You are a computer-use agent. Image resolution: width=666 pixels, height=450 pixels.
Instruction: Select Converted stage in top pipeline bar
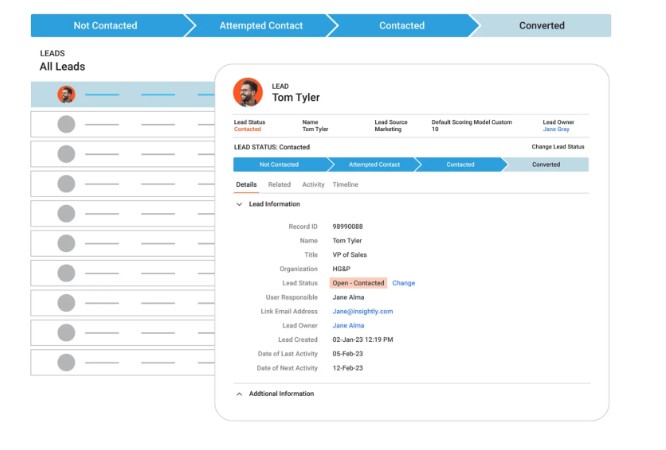[541, 26]
